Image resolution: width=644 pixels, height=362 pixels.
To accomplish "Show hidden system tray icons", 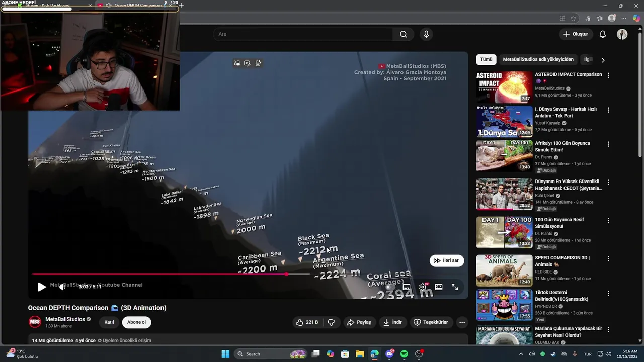I will tap(521, 354).
